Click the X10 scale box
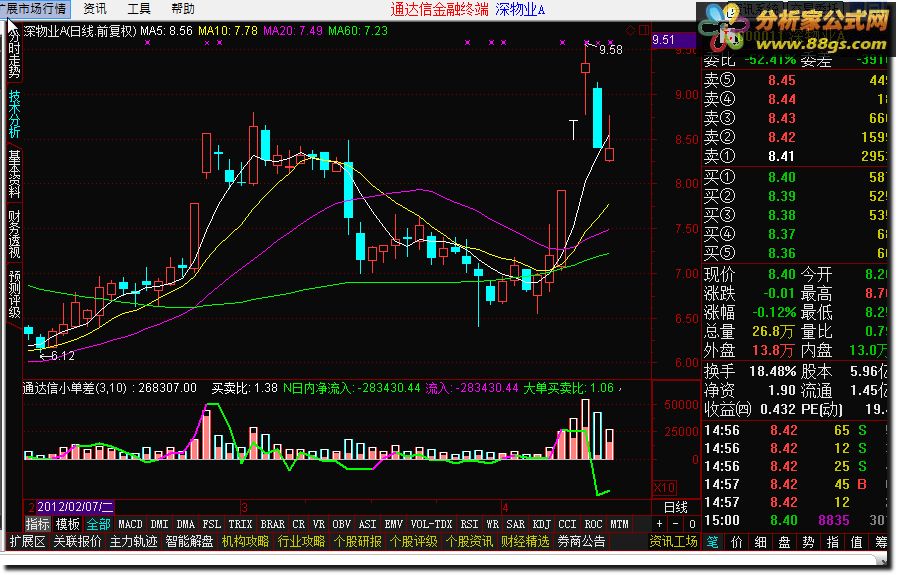898x575 pixels. [x=664, y=488]
